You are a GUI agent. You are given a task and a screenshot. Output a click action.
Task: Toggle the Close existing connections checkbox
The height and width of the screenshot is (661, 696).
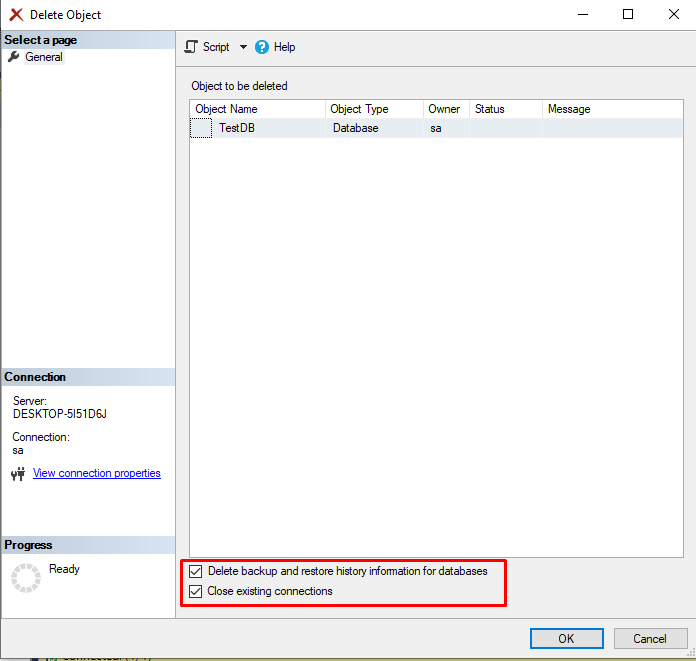coord(196,591)
